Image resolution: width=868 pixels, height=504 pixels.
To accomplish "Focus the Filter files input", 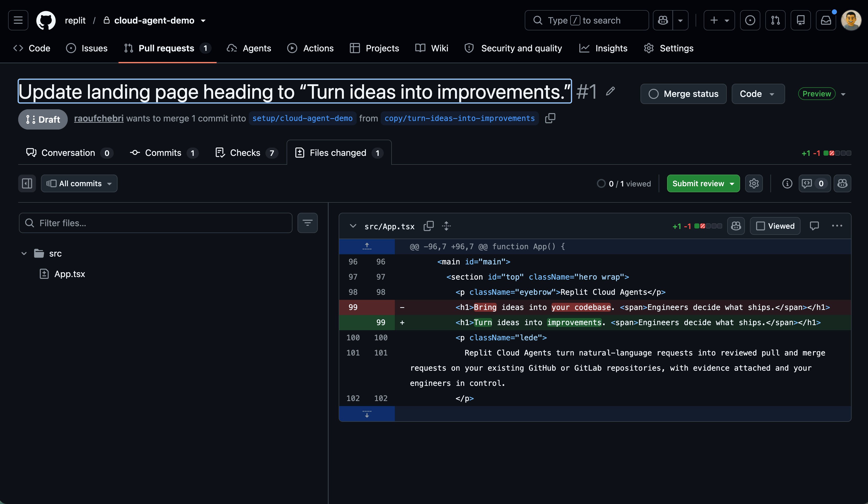I will (156, 223).
